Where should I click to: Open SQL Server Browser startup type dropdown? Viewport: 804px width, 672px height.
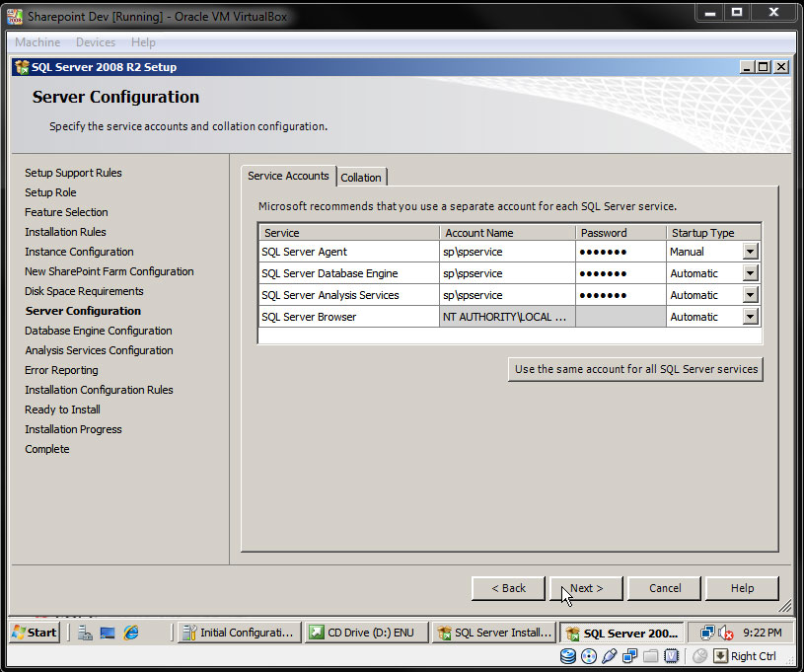click(750, 317)
